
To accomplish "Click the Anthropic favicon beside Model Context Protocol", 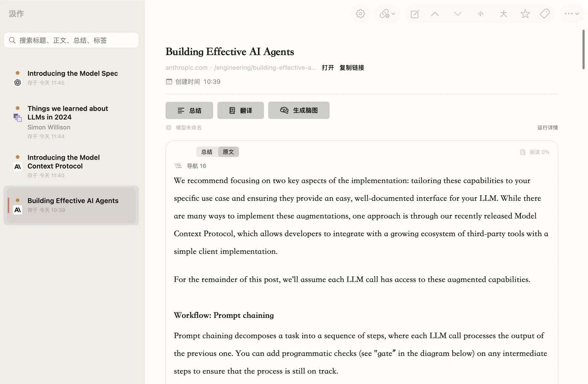I will coord(18,167).
